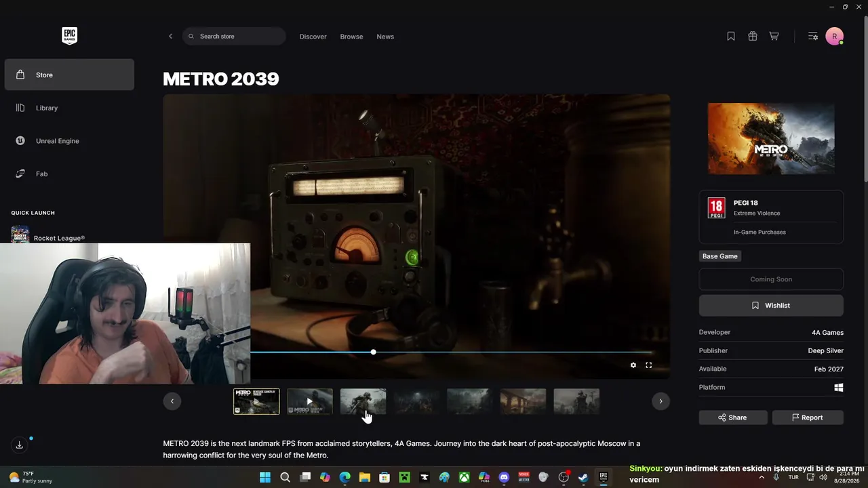Open Task View from the taskbar
868x488 pixels.
pyautogui.click(x=305, y=477)
